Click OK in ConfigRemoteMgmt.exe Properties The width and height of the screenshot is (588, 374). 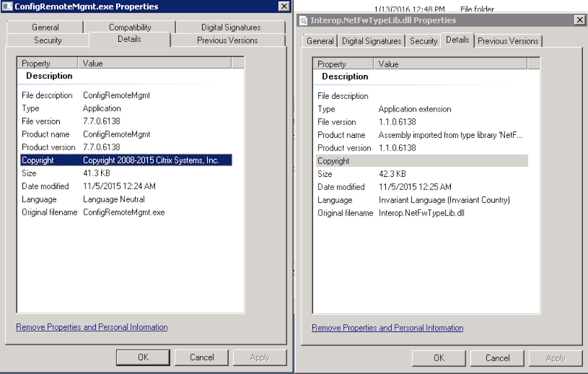coord(143,357)
